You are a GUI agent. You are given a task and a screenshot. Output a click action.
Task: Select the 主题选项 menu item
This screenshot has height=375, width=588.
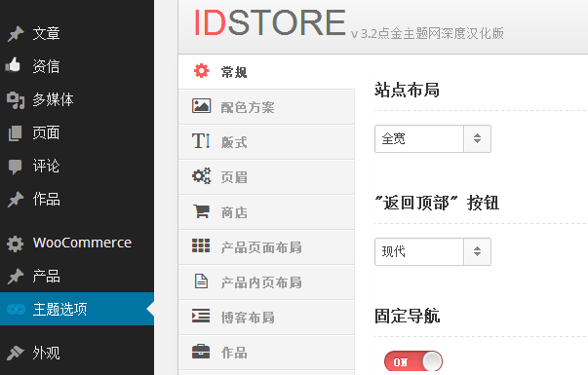pos(77,309)
